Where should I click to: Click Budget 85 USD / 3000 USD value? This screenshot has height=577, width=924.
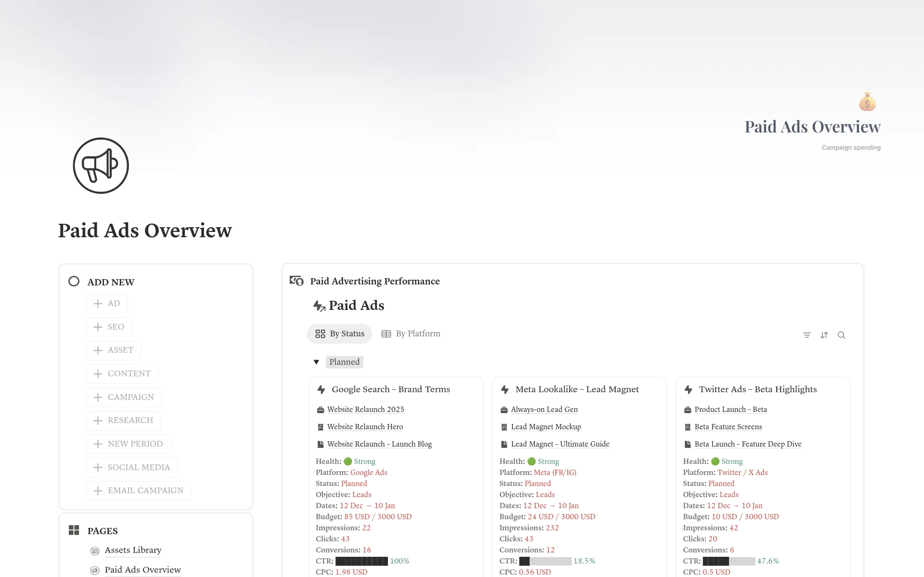[x=378, y=517]
